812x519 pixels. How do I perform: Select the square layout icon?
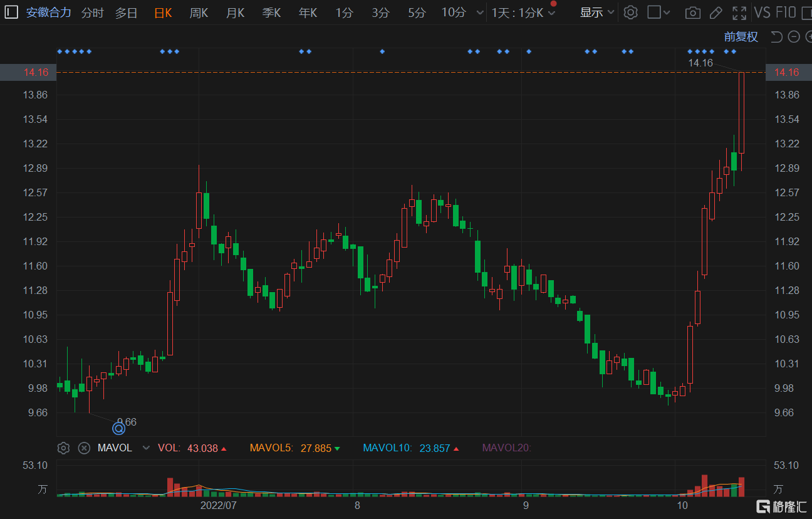(654, 13)
